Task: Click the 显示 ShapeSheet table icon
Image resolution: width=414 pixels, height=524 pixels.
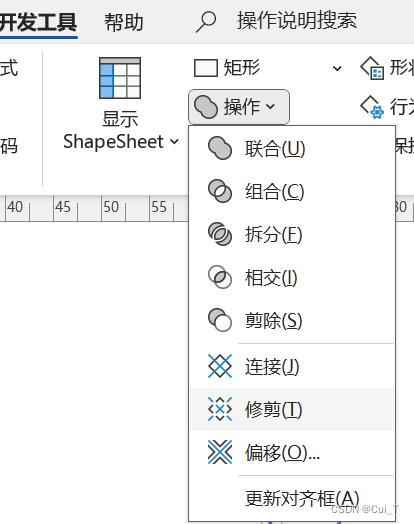Action: point(120,78)
